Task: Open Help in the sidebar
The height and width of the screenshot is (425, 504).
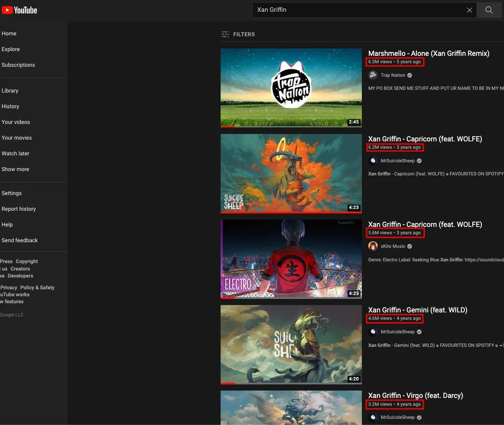Action: point(7,225)
